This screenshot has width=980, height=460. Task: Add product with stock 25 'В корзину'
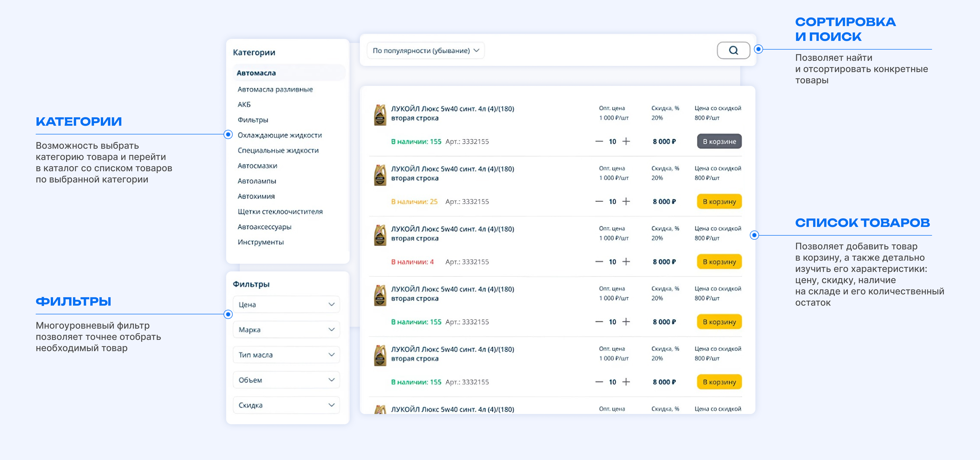[x=719, y=201]
